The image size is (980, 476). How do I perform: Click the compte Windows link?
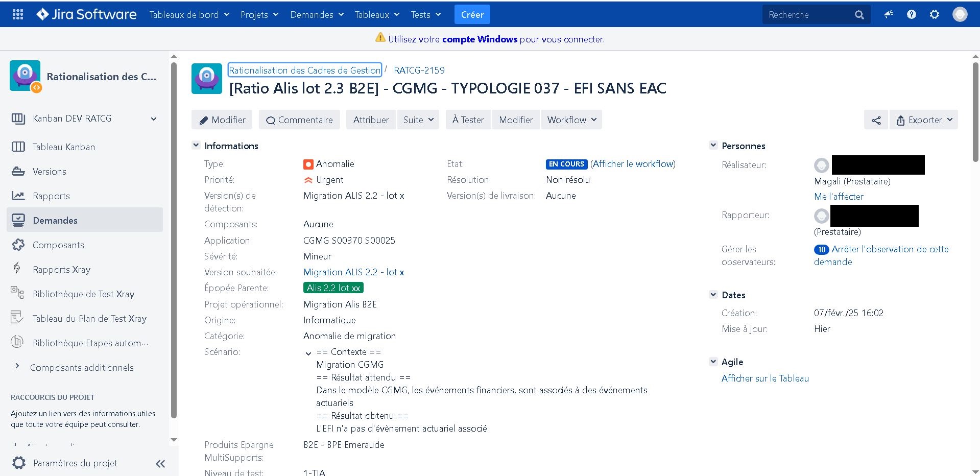pyautogui.click(x=480, y=39)
